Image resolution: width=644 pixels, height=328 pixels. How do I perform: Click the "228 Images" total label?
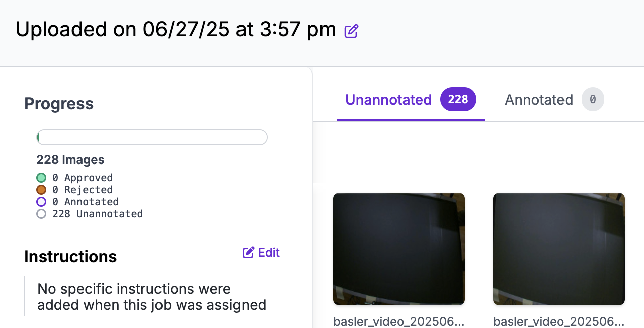70,160
